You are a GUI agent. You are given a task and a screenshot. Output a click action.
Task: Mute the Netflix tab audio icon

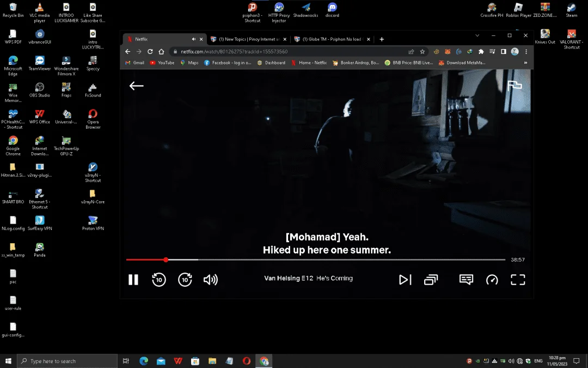pyautogui.click(x=193, y=39)
